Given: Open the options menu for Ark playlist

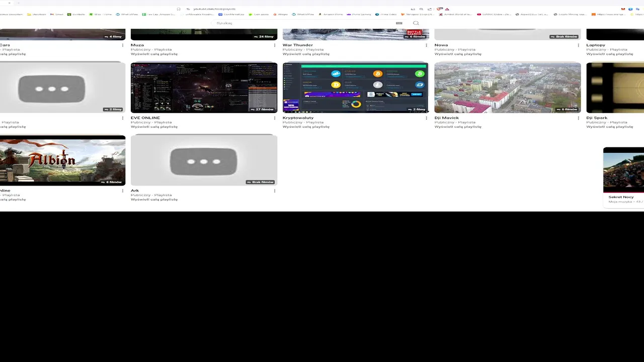Looking at the screenshot, I should pyautogui.click(x=275, y=191).
